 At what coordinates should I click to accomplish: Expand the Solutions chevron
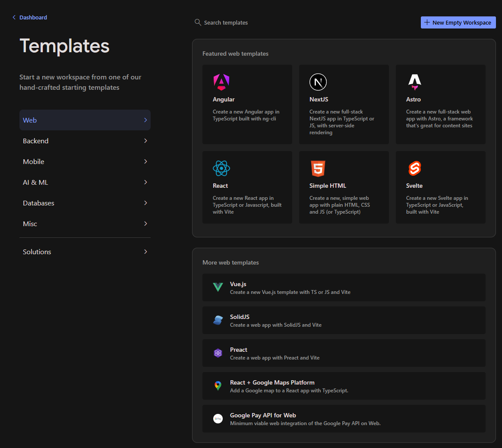click(145, 252)
